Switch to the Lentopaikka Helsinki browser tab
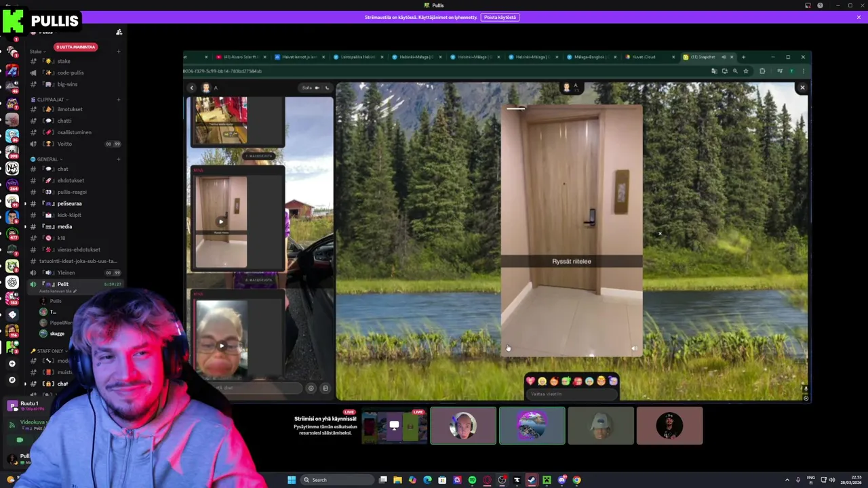 [357, 57]
